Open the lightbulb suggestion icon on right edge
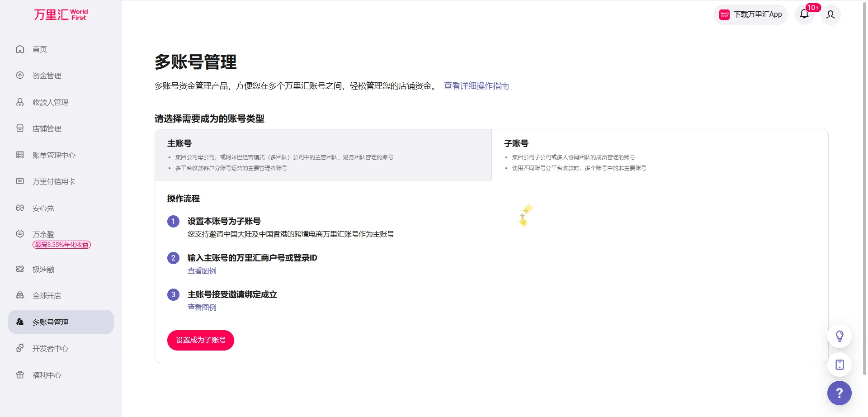 pos(839,336)
